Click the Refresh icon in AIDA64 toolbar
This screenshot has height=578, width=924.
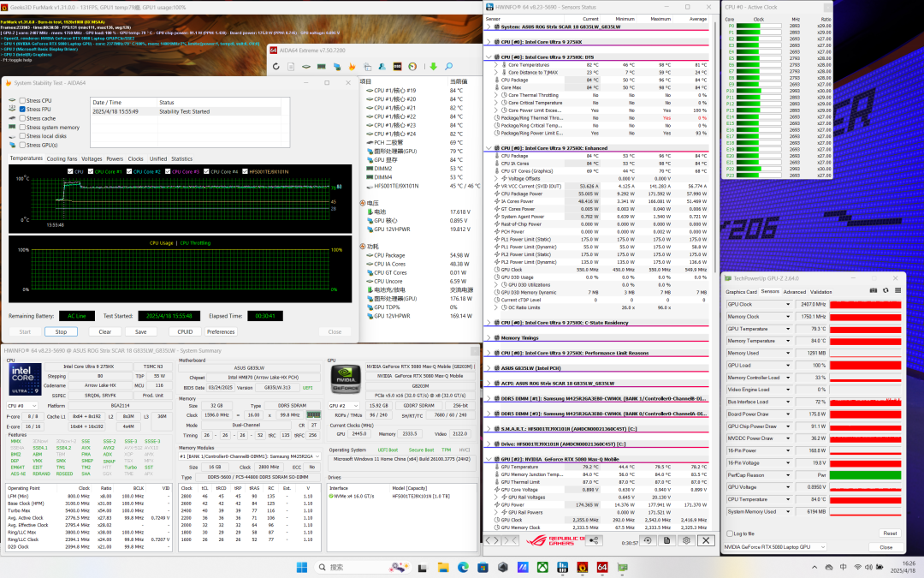(x=275, y=67)
